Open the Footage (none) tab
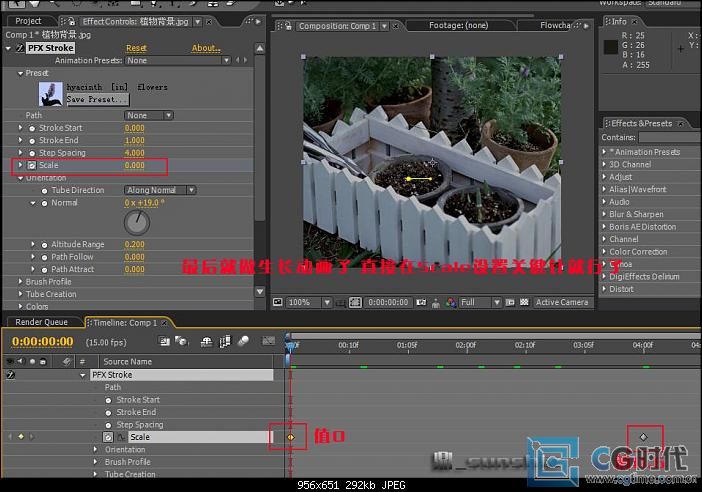The image size is (702, 492). (x=458, y=26)
